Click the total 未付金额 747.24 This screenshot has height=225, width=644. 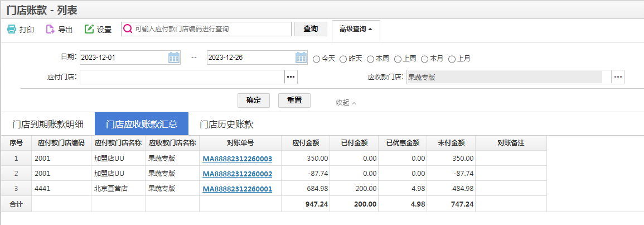tap(462, 204)
